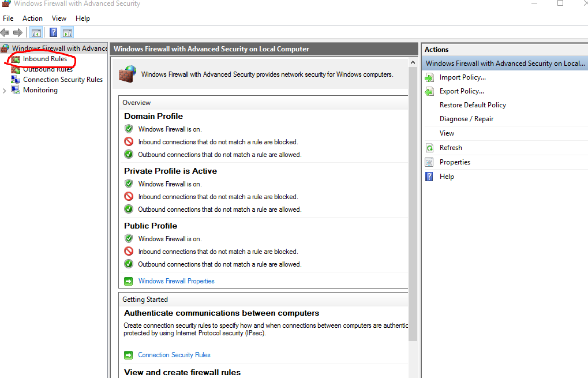This screenshot has width=588, height=378.
Task: Click Domain Profile firewall-on shield icon
Action: coord(129,129)
